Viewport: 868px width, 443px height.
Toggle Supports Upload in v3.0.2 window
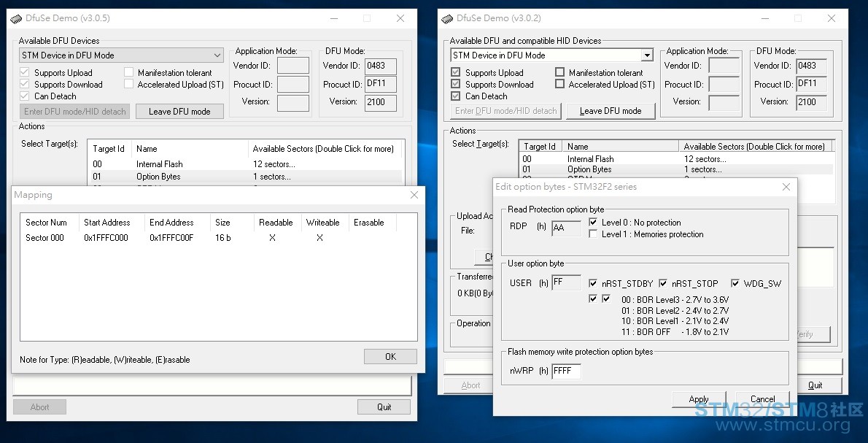[x=456, y=72]
